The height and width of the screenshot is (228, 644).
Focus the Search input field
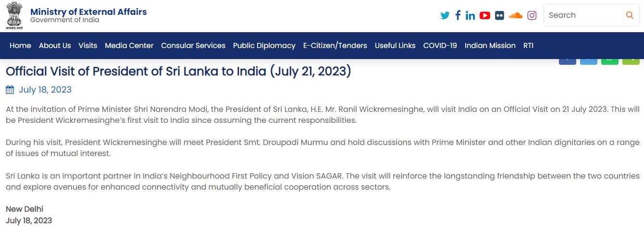[x=584, y=15]
